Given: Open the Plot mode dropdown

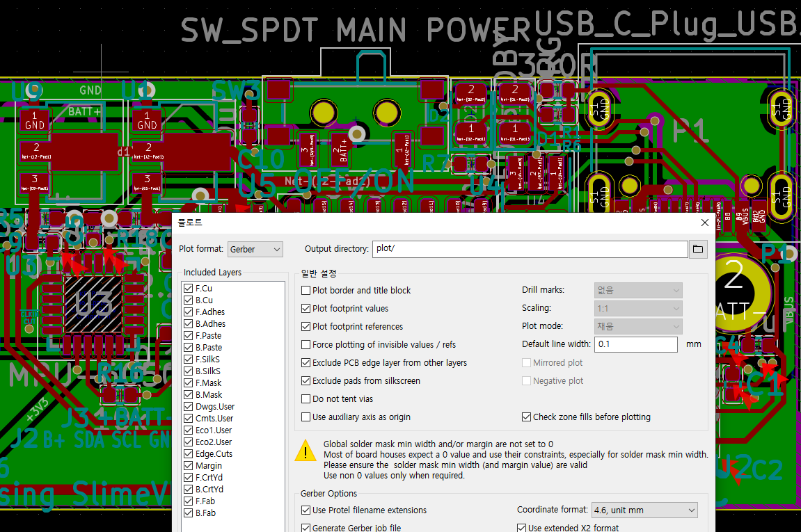Looking at the screenshot, I should click(x=638, y=326).
